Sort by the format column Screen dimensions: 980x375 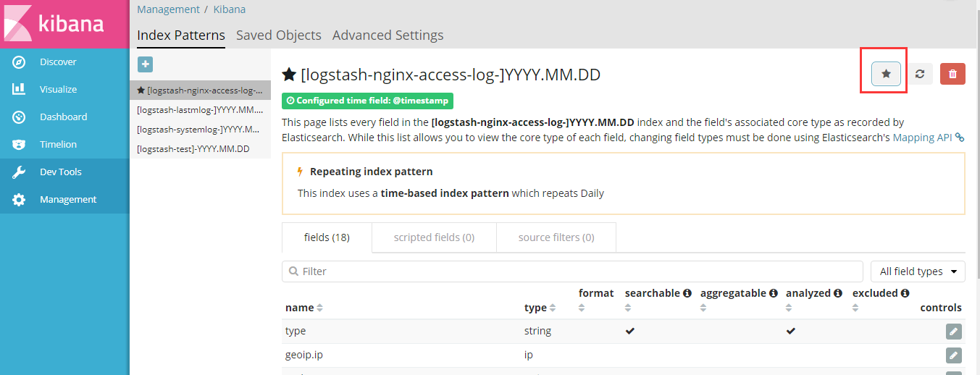[582, 308]
